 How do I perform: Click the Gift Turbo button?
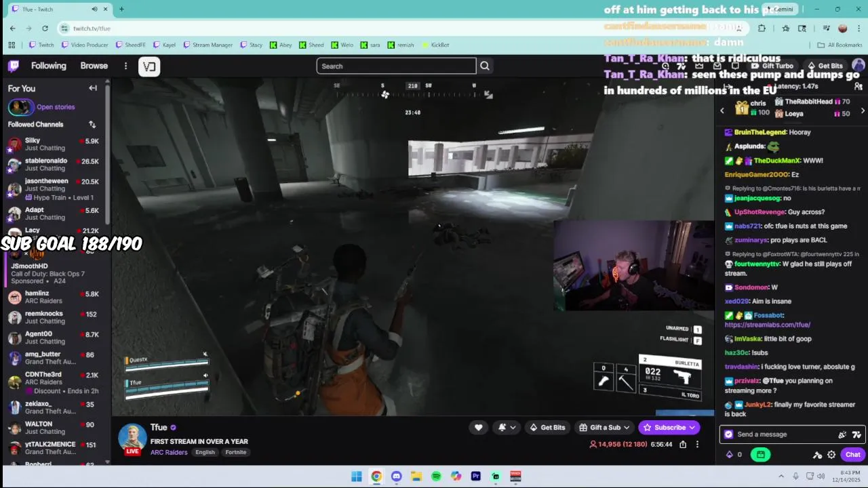point(773,66)
